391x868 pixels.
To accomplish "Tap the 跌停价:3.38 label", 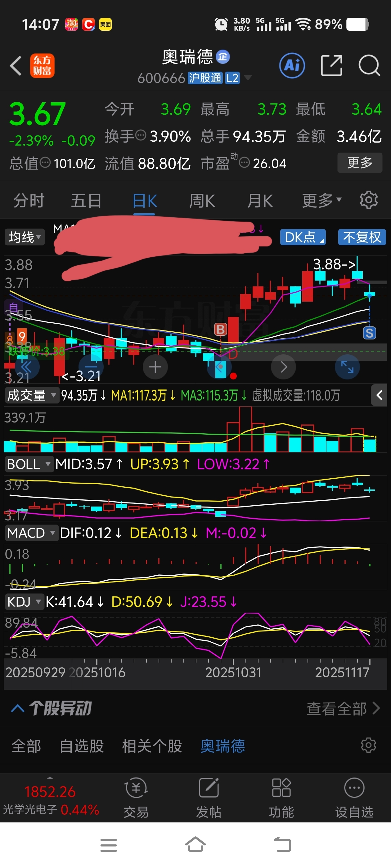I will click(x=36, y=352).
